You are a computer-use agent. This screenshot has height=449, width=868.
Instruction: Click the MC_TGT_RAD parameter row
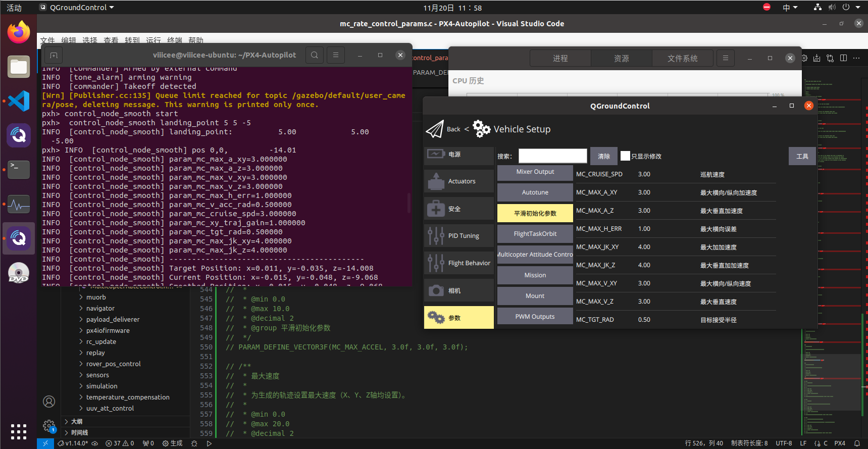pos(676,320)
